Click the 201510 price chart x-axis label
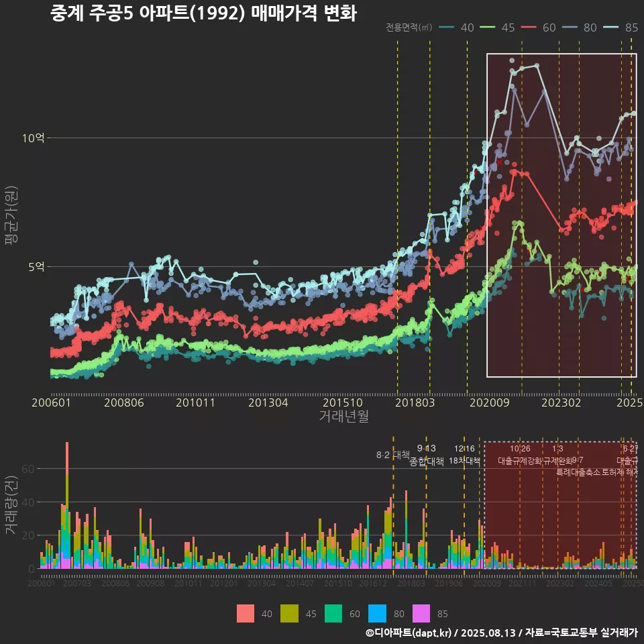Viewport: 644px width, 644px height. pyautogui.click(x=343, y=402)
